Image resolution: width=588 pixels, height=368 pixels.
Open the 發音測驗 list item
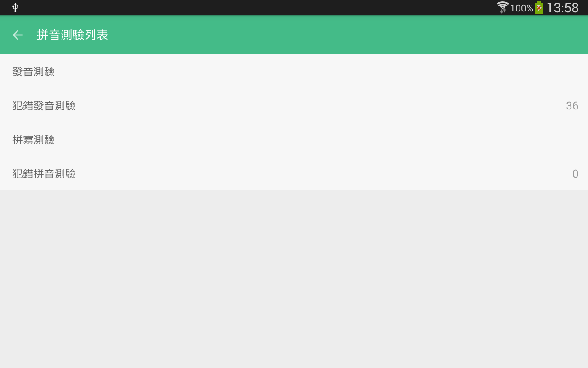294,71
